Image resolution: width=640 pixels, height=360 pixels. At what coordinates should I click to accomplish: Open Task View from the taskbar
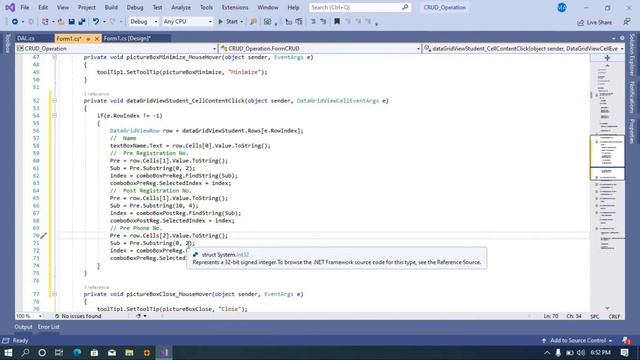[x=59, y=352]
